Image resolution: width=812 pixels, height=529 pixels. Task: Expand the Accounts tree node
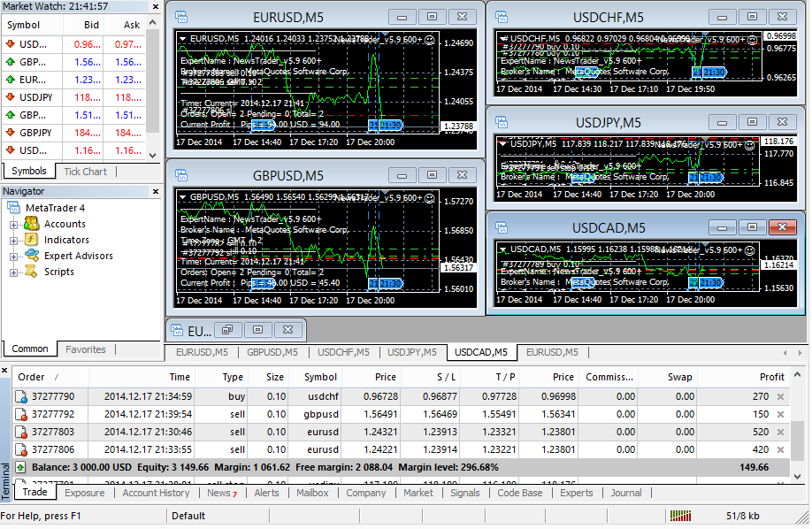(x=14, y=225)
